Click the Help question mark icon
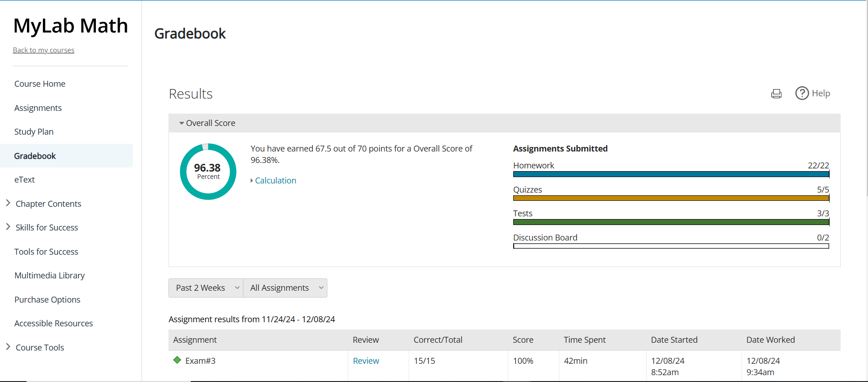This screenshot has width=868, height=382. click(802, 93)
